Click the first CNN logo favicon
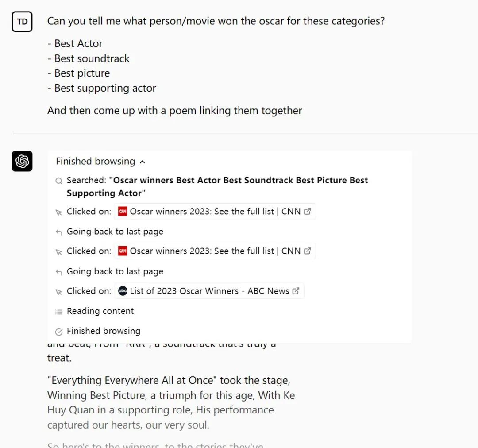Viewport: 478px width, 448px height. pyautogui.click(x=123, y=211)
